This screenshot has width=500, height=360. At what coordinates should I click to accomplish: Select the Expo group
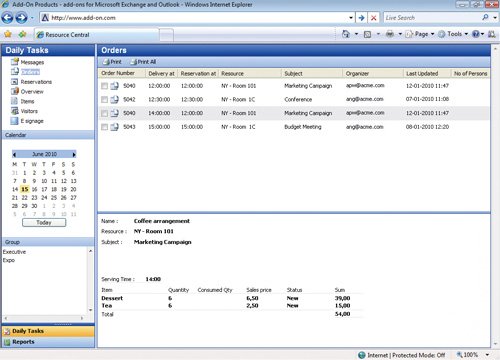pos(9,260)
